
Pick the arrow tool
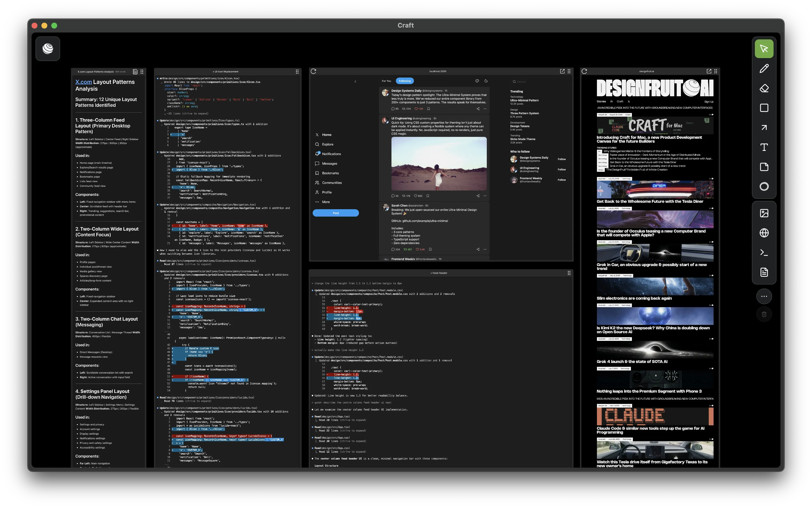764,127
